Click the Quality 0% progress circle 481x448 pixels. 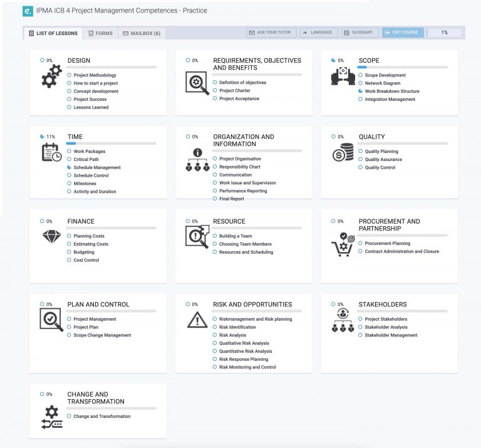(333, 137)
